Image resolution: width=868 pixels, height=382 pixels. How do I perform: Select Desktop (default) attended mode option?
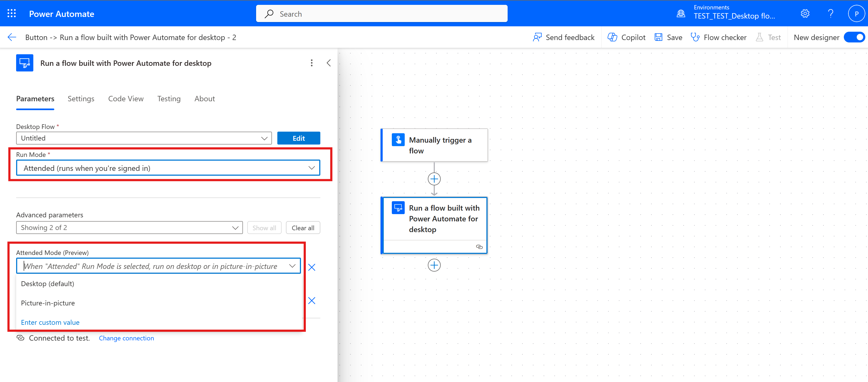click(47, 283)
